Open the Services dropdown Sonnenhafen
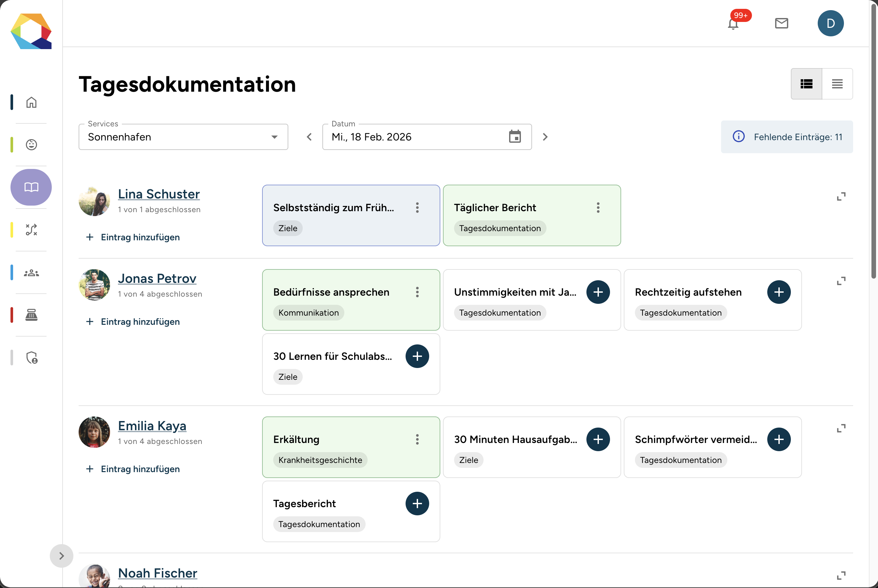The width and height of the screenshot is (878, 588). 183,137
